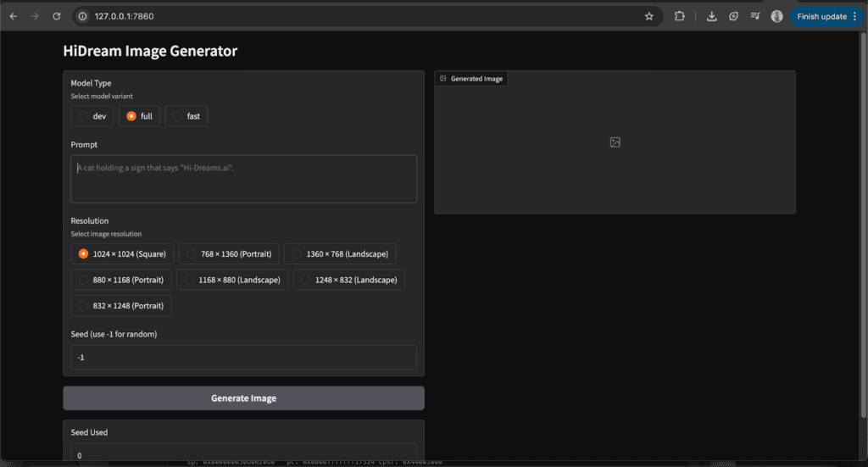The width and height of the screenshot is (868, 467).
Task: Click the 'Select image resolution' hint text
Action: (x=106, y=234)
